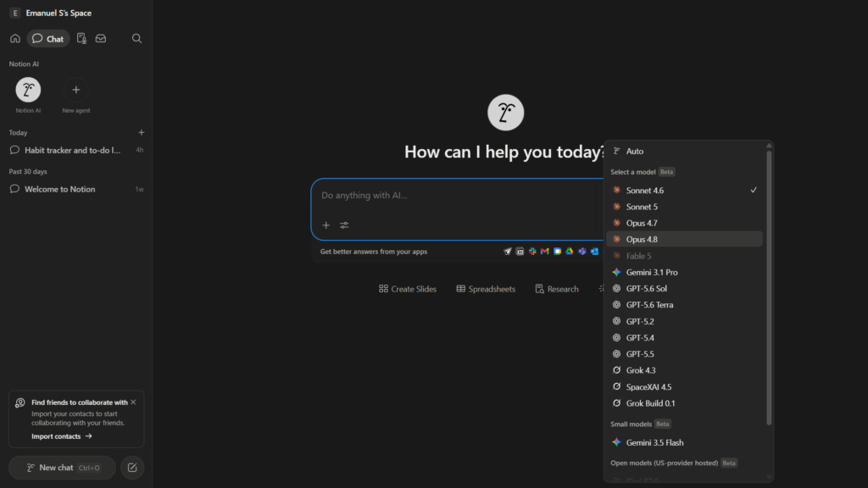Connect the paper plane mail app icon
Viewport: 868px width, 488px height.
(508, 251)
